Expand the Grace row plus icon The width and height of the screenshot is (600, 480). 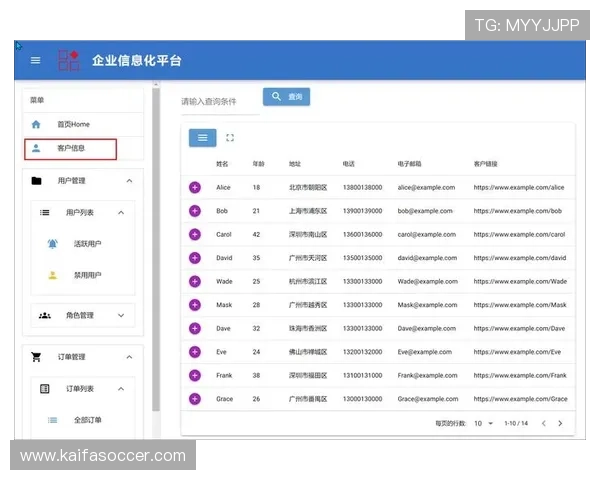point(195,399)
